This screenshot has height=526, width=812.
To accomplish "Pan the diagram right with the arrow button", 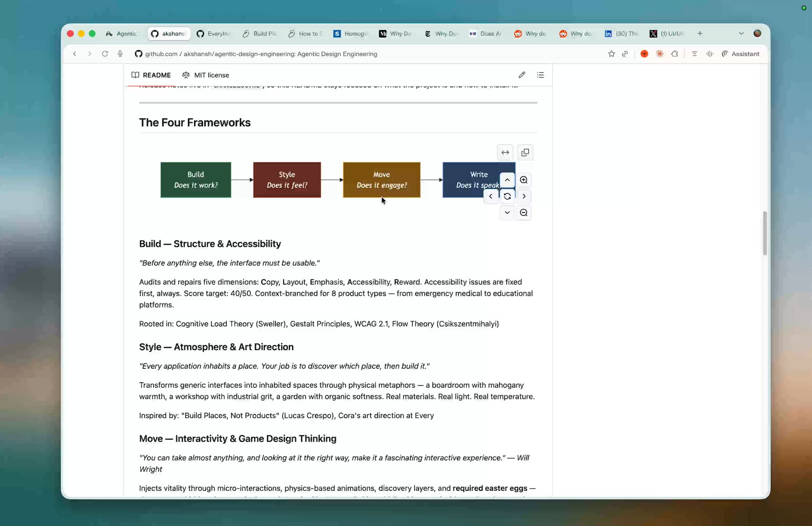I will [x=524, y=196].
